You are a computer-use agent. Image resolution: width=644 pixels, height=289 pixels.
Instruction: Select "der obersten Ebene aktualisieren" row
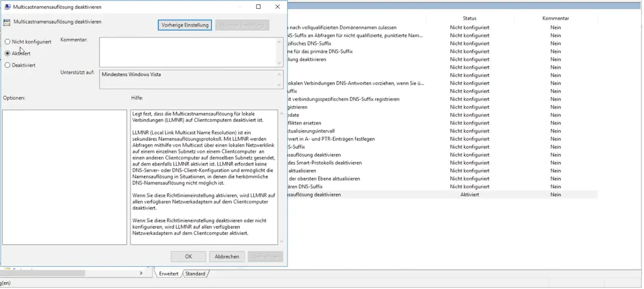click(442, 179)
